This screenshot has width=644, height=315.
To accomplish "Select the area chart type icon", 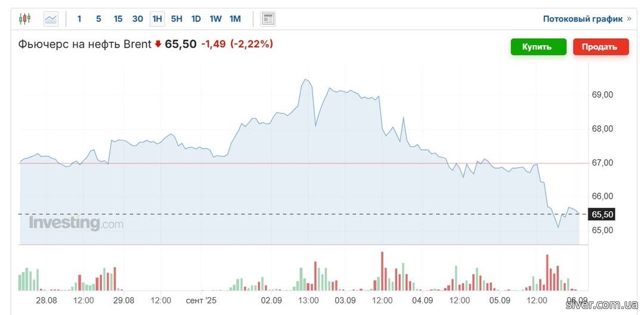I will click(x=51, y=19).
